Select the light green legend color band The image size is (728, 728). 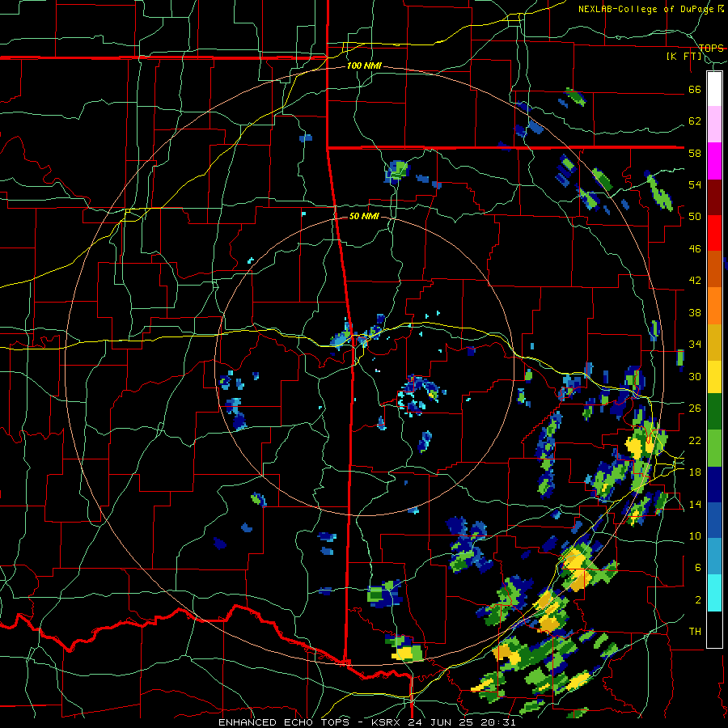click(x=714, y=448)
